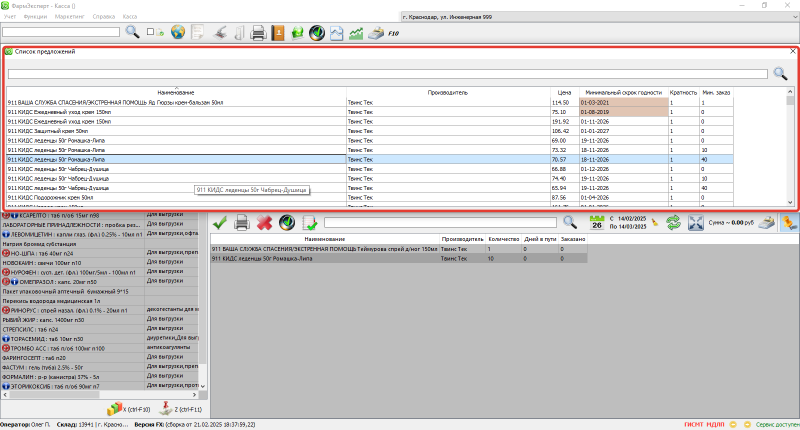The image size is (800, 430).
Task: Click the cash register F10 icon
Action: coord(376,33)
